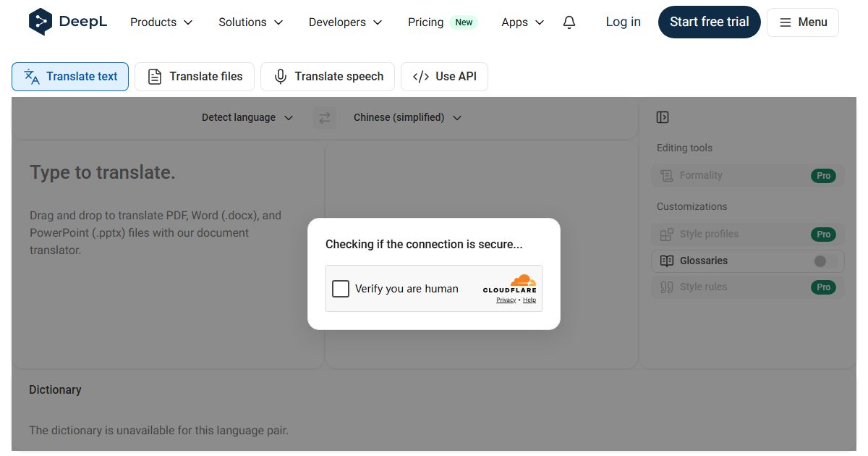
Task: Click the Start free trial button
Action: pos(710,22)
